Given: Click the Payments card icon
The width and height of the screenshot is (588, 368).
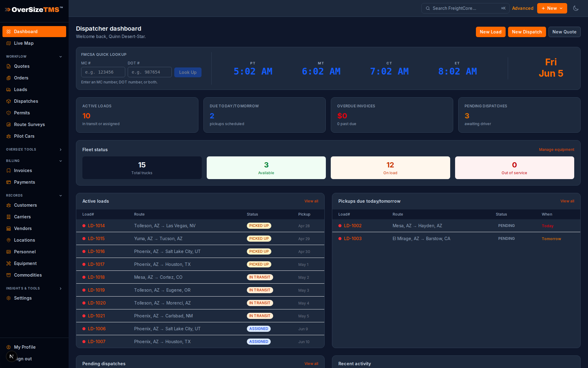Looking at the screenshot, I should [9, 182].
